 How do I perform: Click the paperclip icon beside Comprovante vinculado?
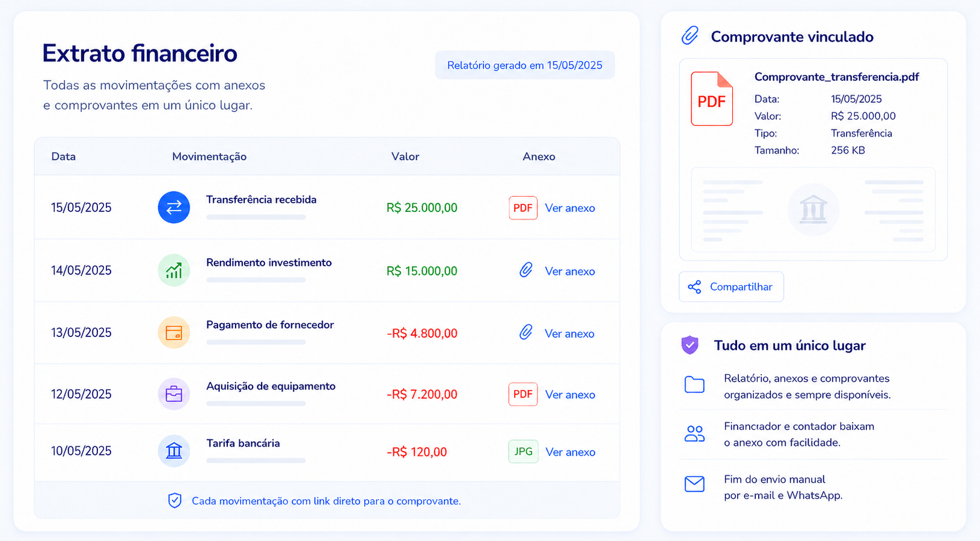point(690,36)
